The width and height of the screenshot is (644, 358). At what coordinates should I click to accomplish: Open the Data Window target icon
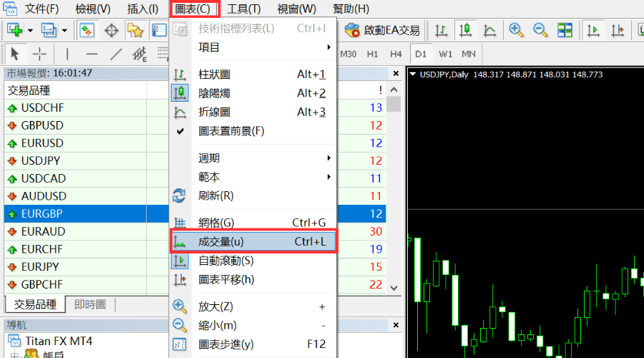click(111, 30)
